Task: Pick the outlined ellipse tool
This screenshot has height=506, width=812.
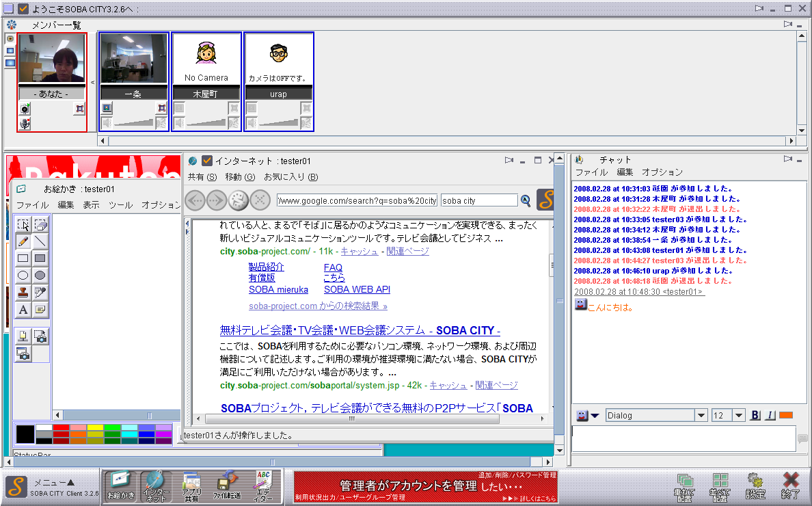Action: pos(23,276)
